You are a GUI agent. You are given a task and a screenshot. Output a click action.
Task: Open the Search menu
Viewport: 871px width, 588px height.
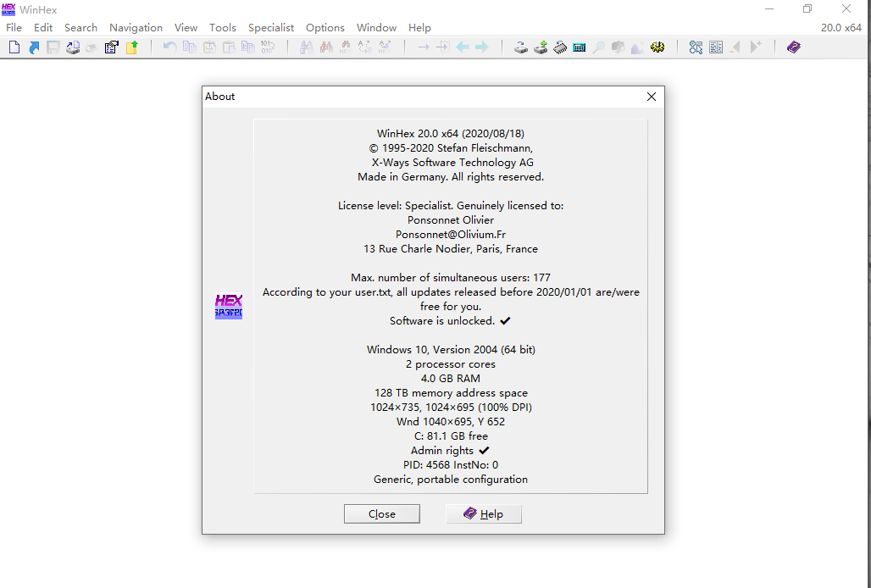click(80, 27)
